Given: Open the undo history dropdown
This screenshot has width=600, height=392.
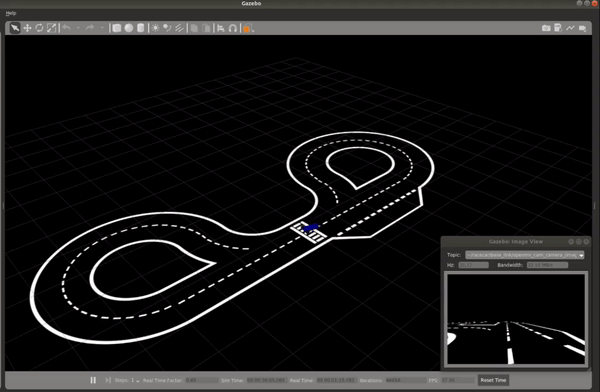Looking at the screenshot, I should point(78,28).
